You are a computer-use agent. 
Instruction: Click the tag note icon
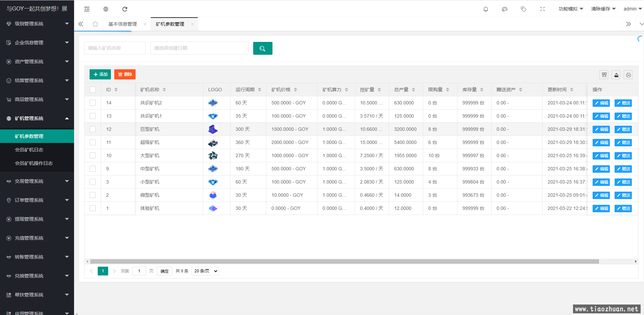(524, 9)
